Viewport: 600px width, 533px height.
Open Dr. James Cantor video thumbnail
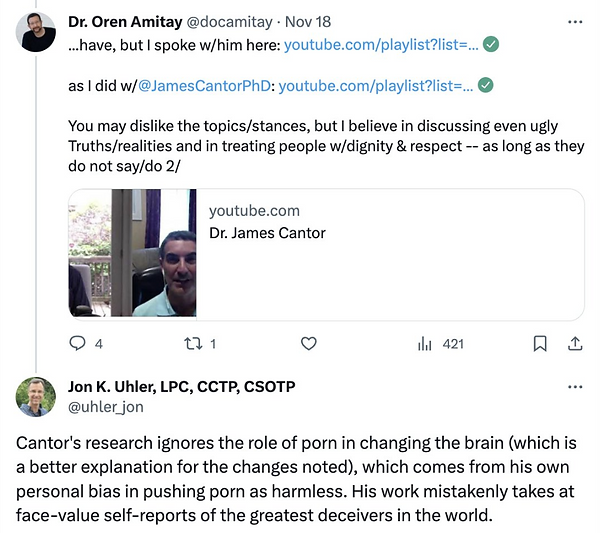pos(132,254)
